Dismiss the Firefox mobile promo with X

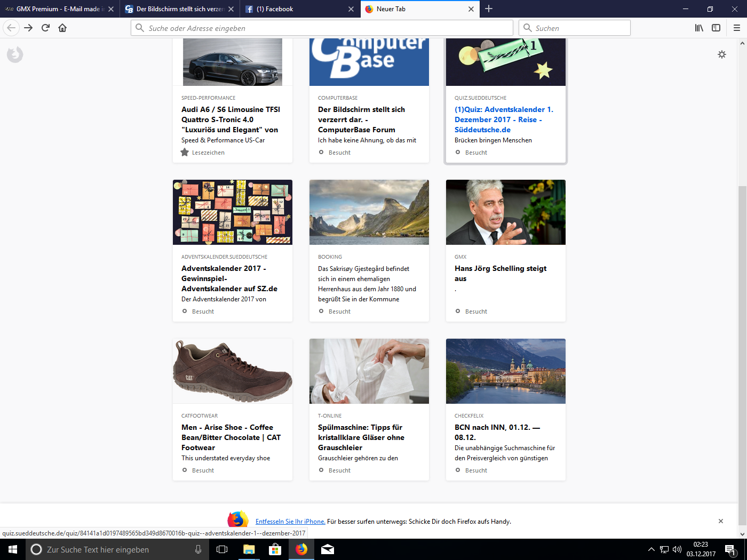pyautogui.click(x=721, y=521)
